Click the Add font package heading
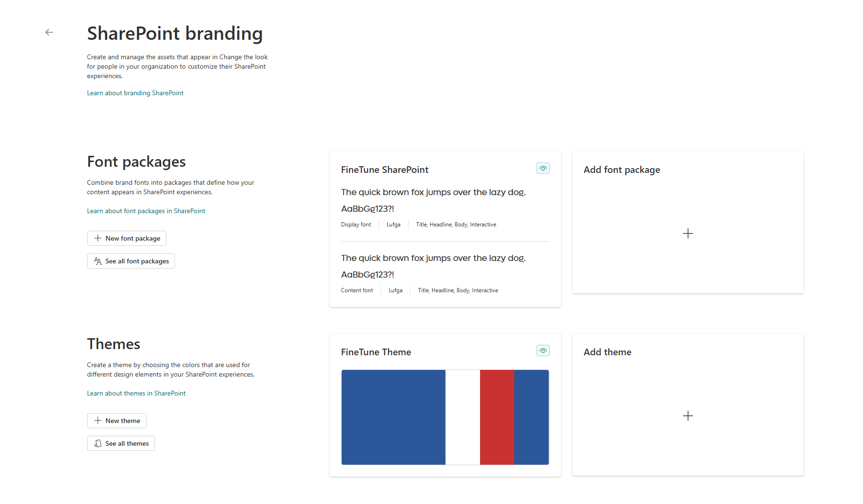Viewport: 863px width, 504px height. [x=621, y=170]
